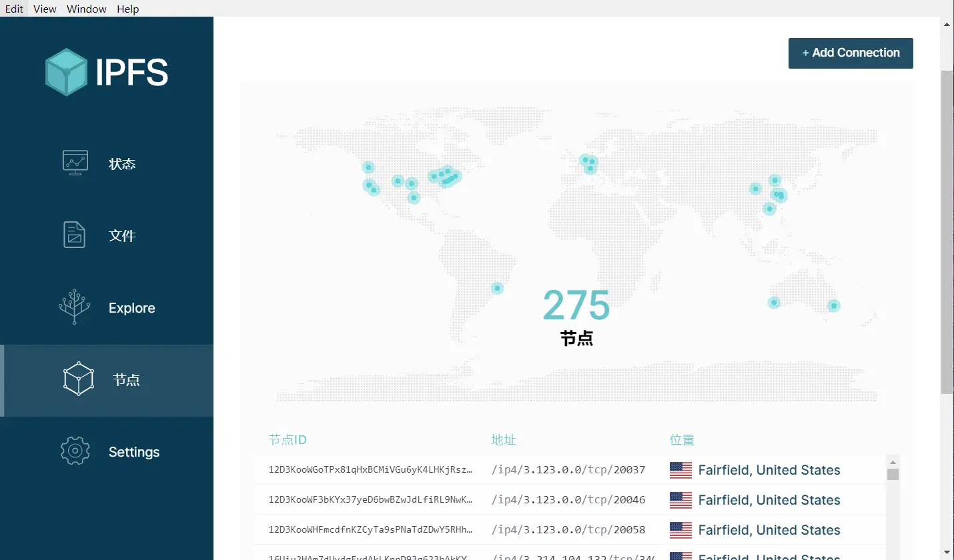This screenshot has width=954, height=560.
Task: Click the 275 peer count number
Action: click(576, 305)
